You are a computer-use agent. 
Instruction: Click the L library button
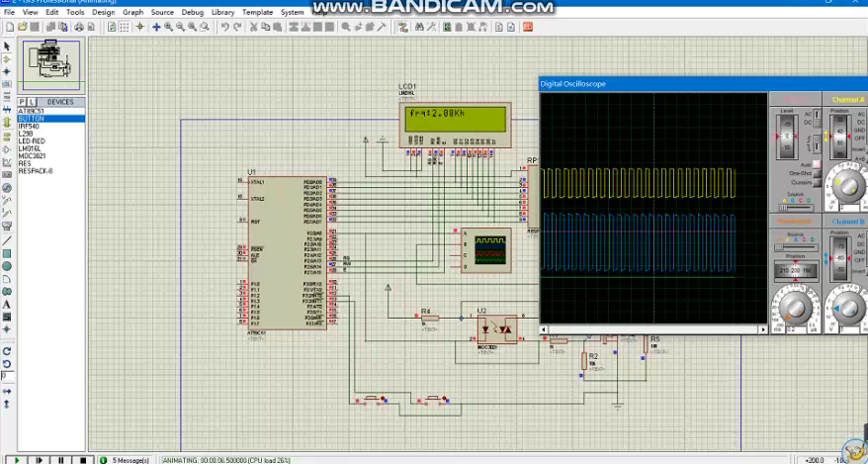click(x=32, y=102)
